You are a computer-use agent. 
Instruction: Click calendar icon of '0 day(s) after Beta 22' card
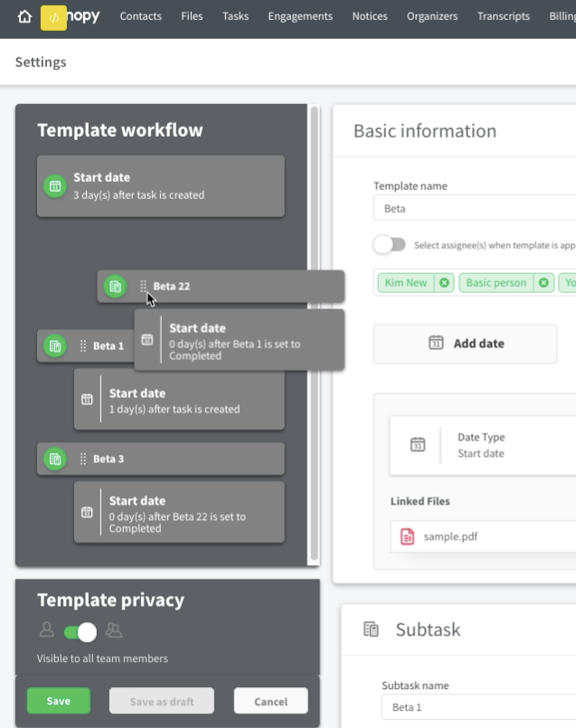(x=87, y=512)
